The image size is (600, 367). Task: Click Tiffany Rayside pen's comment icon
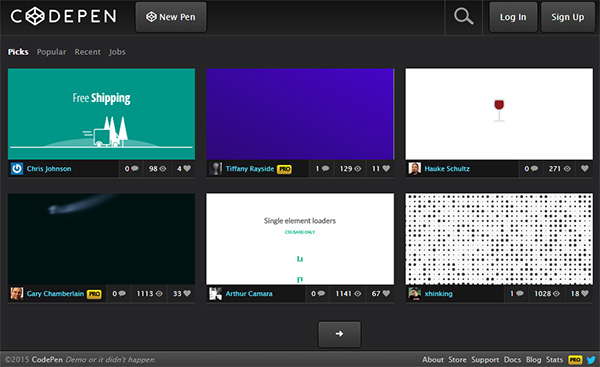pyautogui.click(x=325, y=168)
